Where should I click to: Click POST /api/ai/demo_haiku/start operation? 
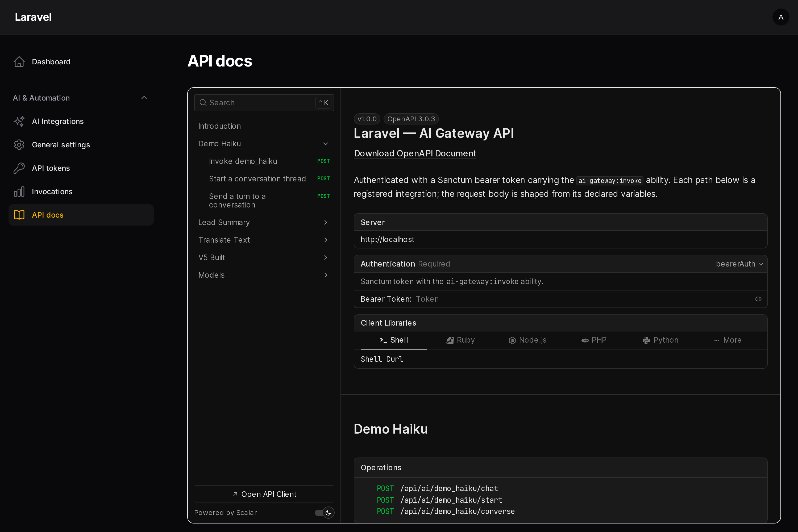pos(439,500)
